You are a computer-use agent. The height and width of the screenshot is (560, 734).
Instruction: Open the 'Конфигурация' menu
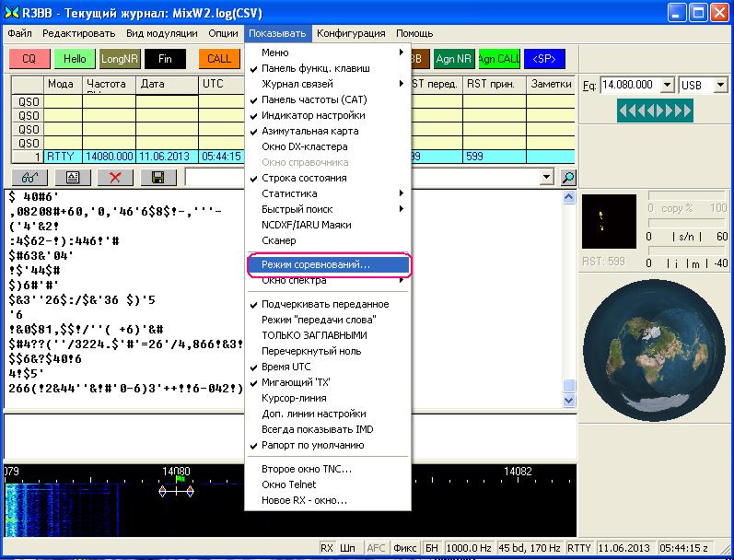click(350, 33)
